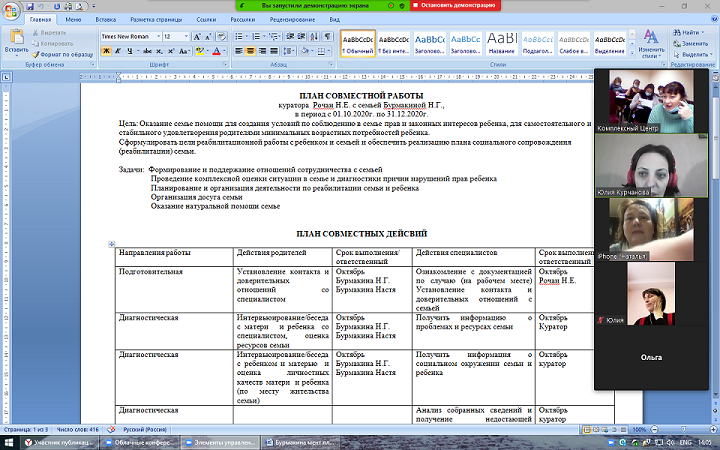720x450 pixels.
Task: Open line spacing options
Action: point(289,51)
